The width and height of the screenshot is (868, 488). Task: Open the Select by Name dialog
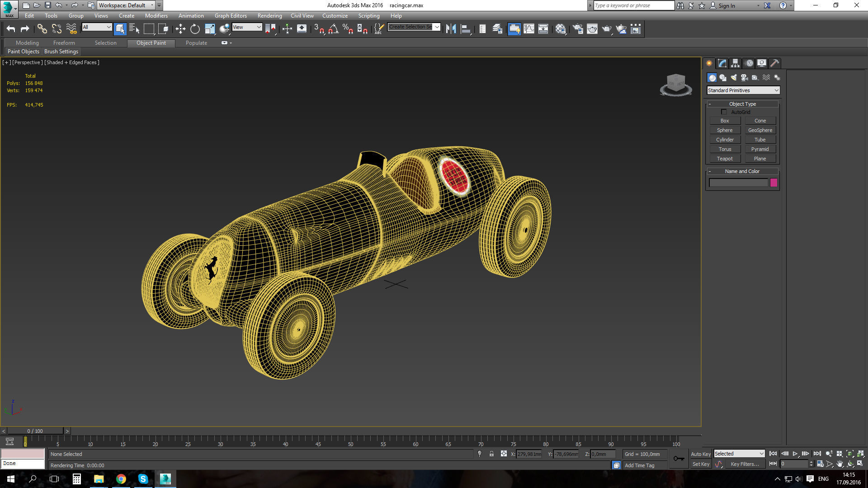pos(134,29)
